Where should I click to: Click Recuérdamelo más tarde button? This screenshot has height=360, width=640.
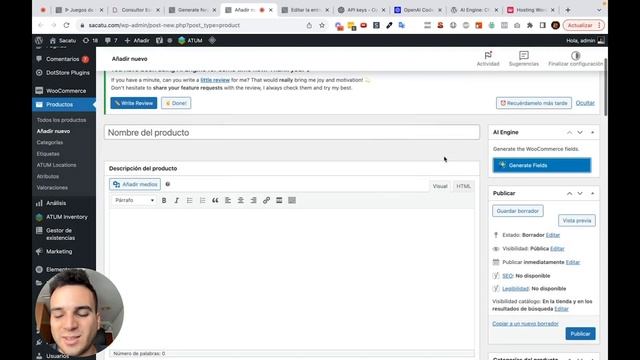tap(534, 103)
